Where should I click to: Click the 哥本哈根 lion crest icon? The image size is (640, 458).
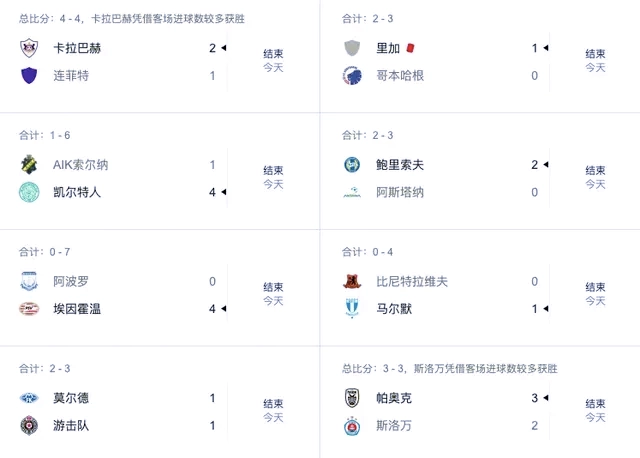point(352,76)
